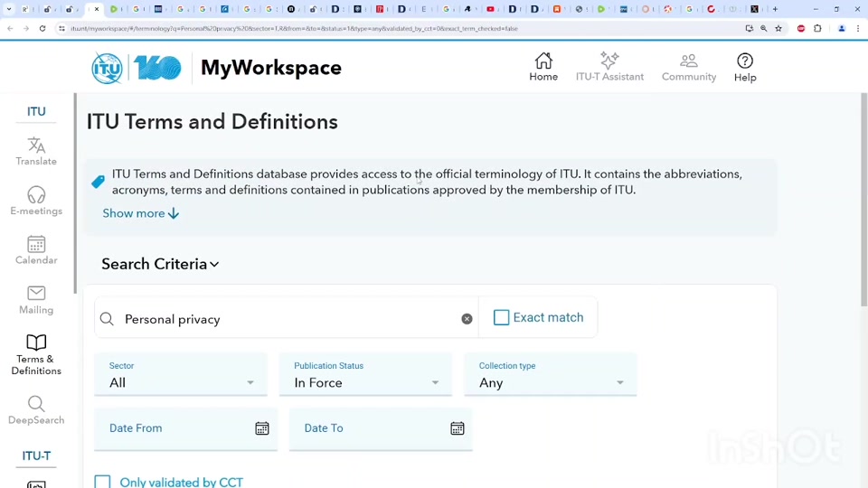Enable the Exact match checkbox
This screenshot has height=488, width=868.
coord(502,317)
